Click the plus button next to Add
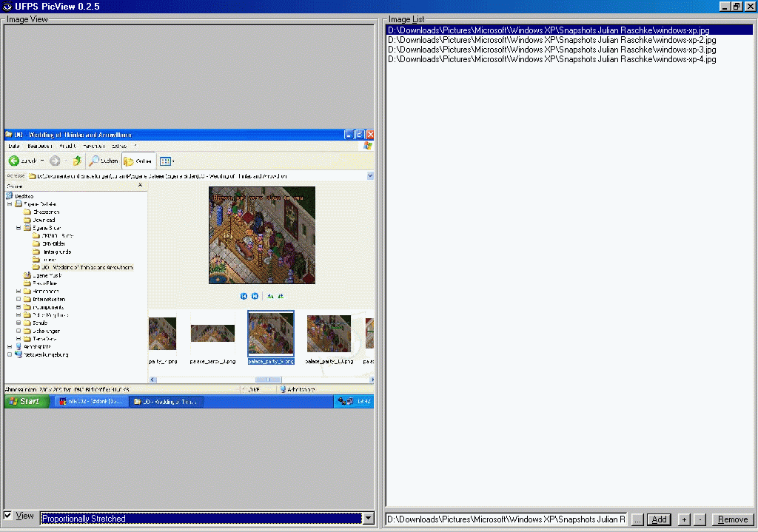Image resolution: width=758 pixels, height=532 pixels. point(683,520)
